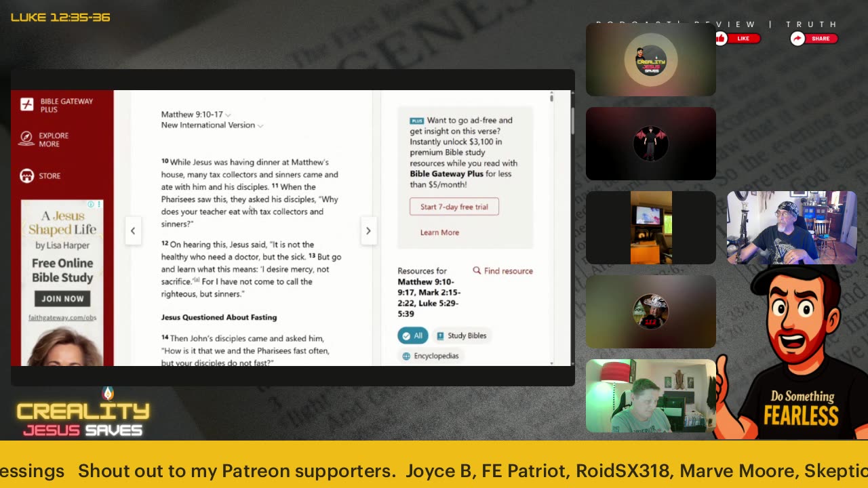Click the Explore More compass icon
The image size is (868, 488).
point(26,139)
